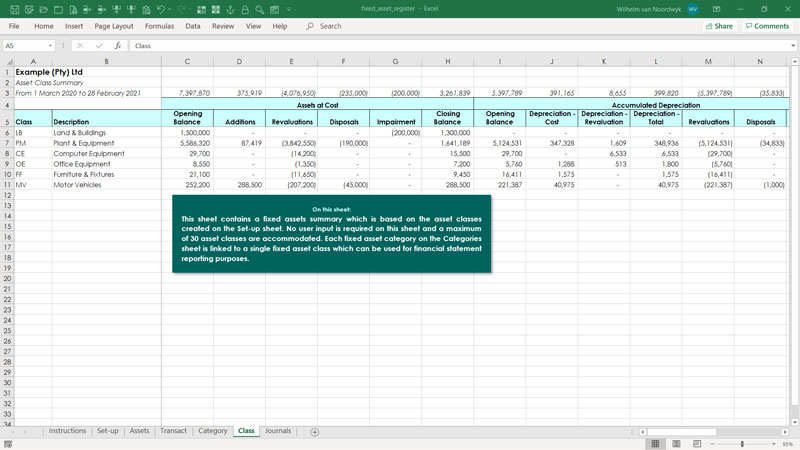Image resolution: width=800 pixels, height=450 pixels.
Task: Click the new blank window icon in the toolbar
Action: click(x=59, y=10)
